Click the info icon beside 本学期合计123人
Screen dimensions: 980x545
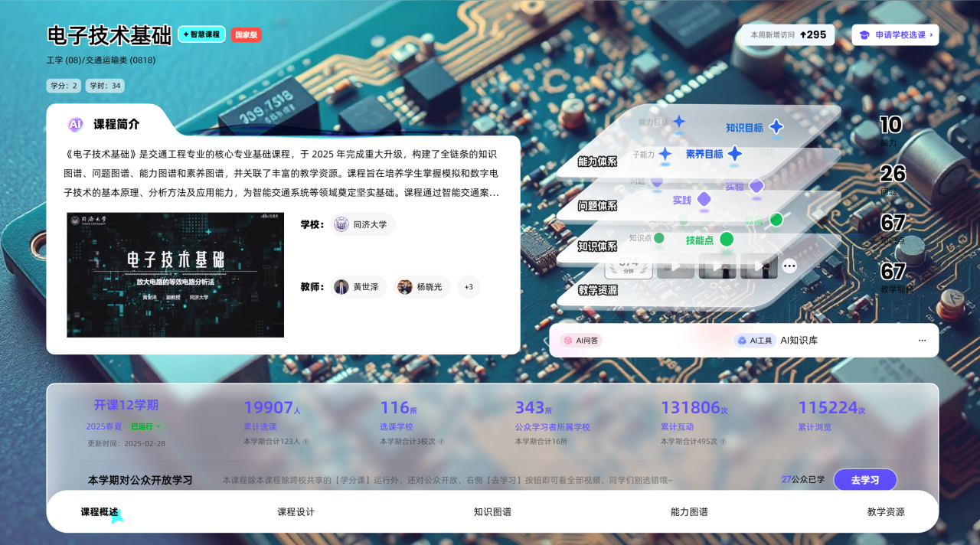coord(305,442)
